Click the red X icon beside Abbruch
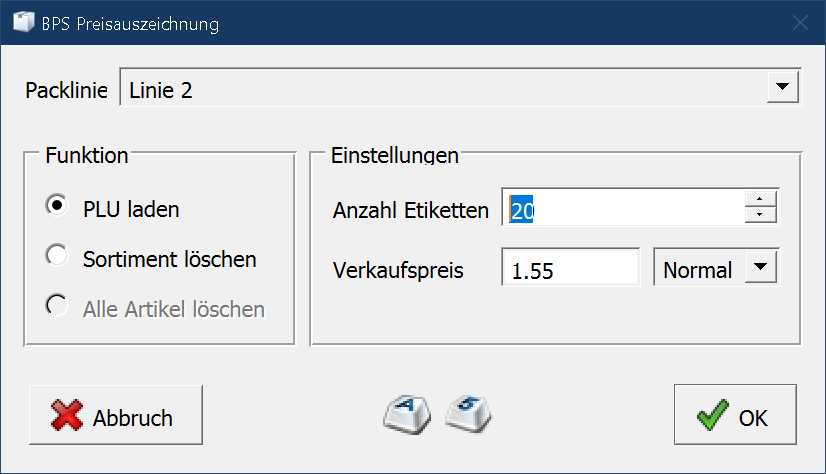The image size is (826, 474). [x=67, y=417]
